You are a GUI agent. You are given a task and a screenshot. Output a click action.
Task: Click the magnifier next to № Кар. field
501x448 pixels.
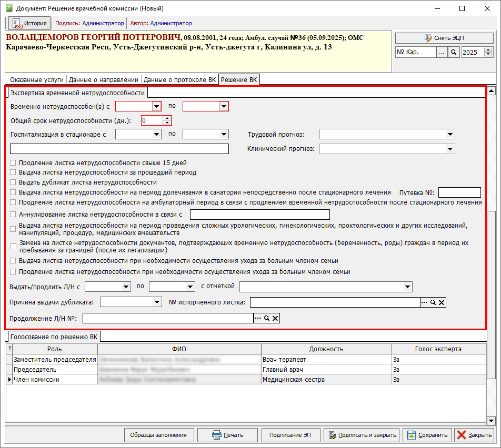pos(454,52)
